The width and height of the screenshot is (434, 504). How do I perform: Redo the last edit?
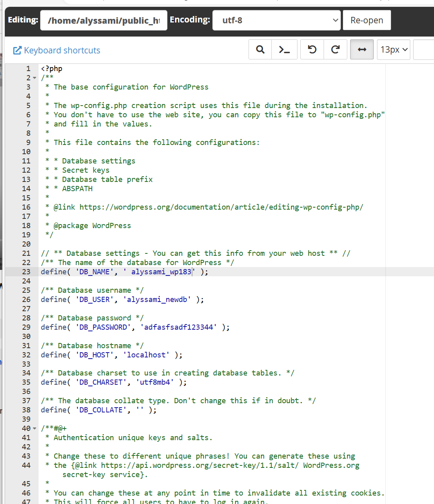(335, 49)
